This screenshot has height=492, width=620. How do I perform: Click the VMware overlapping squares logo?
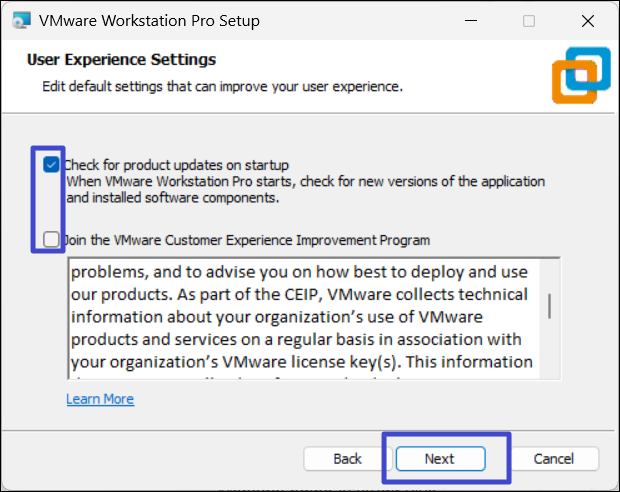coord(581,73)
